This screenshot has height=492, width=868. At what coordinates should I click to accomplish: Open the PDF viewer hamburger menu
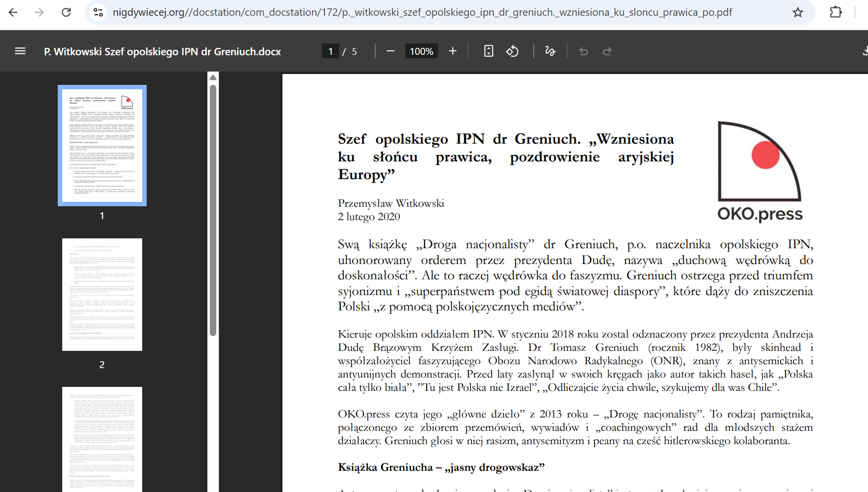(x=20, y=51)
